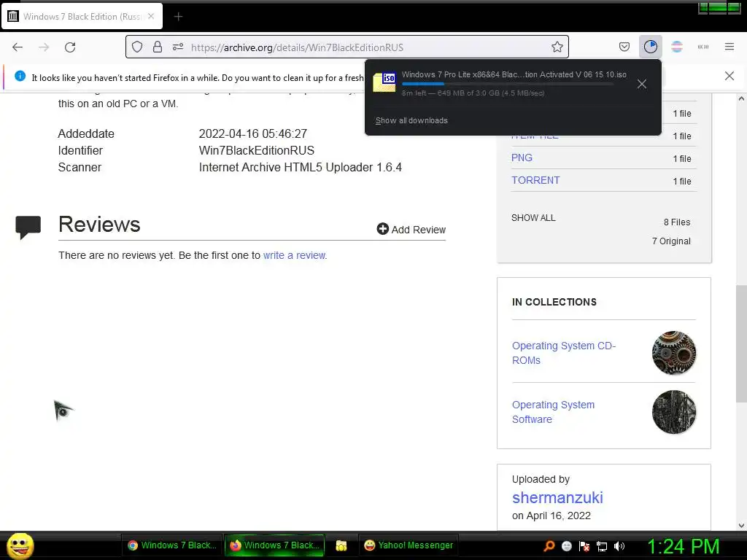Image resolution: width=747 pixels, height=560 pixels.
Task: Open uploader shermanzuki's profile
Action: [557, 497]
